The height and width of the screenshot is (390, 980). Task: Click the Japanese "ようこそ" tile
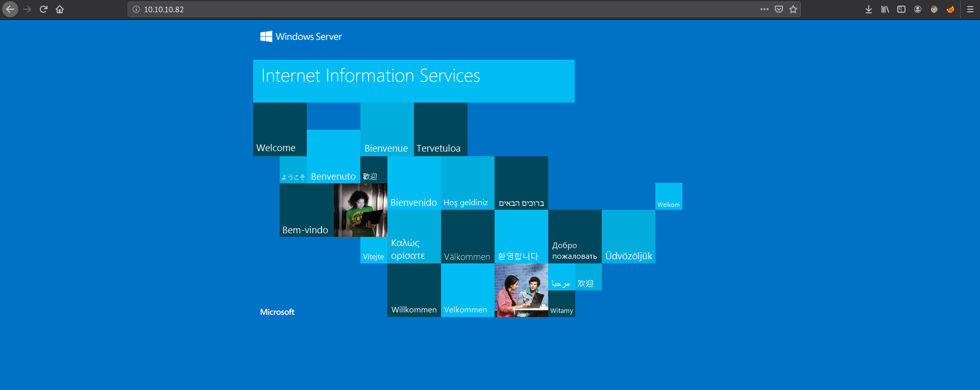point(293,169)
